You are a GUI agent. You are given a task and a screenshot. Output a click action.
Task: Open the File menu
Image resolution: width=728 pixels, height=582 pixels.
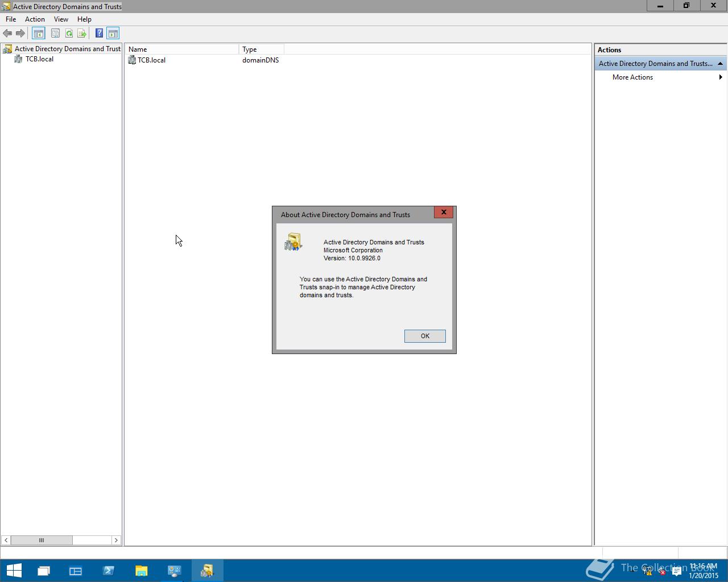pos(11,19)
